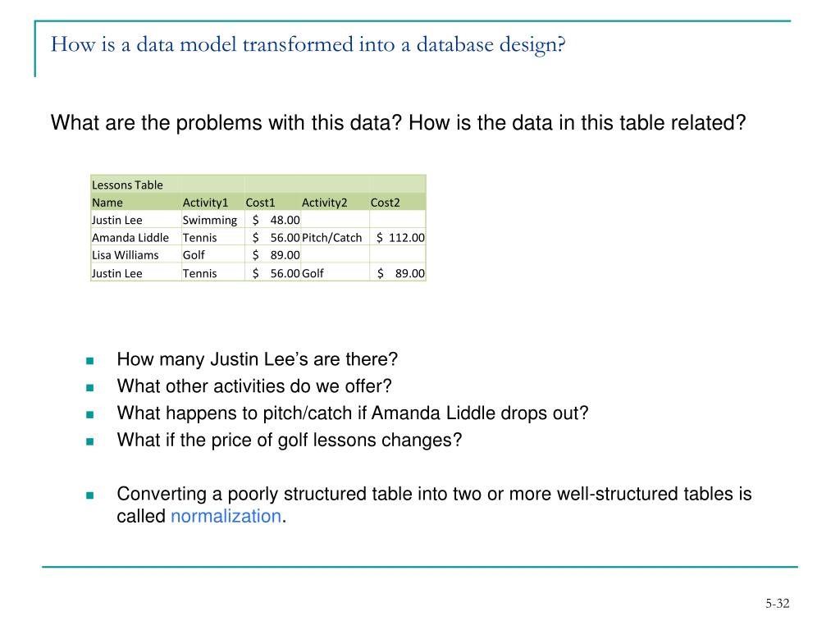Screen dimensions: 840x630
Task: Click the 'Swimming' activity cell
Action: (x=209, y=220)
